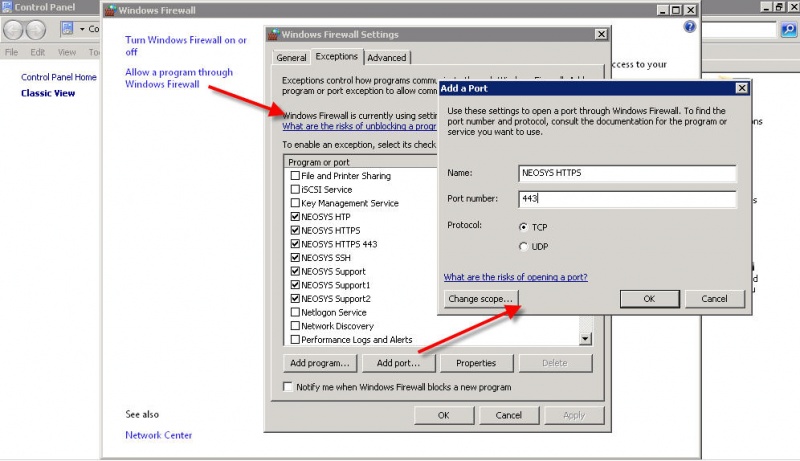Enable Notify me when Firewall blocks program
The image size is (800, 461).
[288, 387]
